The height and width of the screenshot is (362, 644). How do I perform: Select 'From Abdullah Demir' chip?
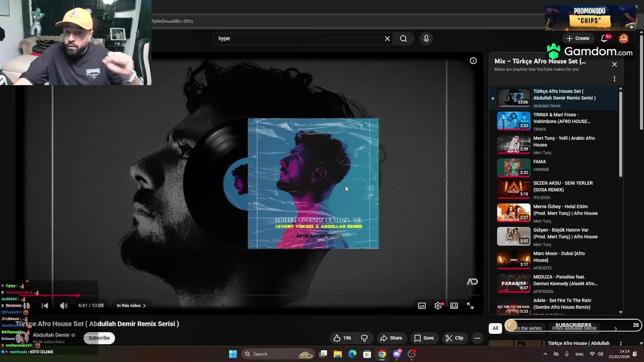[574, 328]
